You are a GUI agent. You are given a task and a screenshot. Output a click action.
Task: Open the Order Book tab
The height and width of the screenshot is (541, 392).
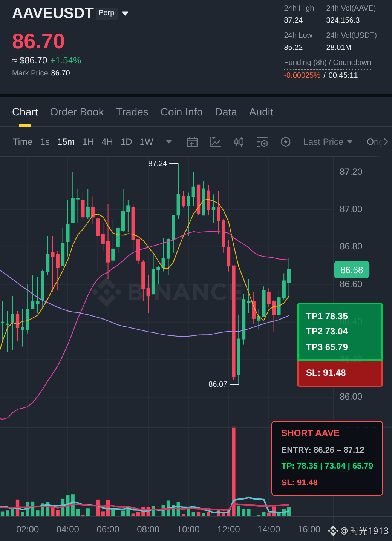tap(77, 112)
